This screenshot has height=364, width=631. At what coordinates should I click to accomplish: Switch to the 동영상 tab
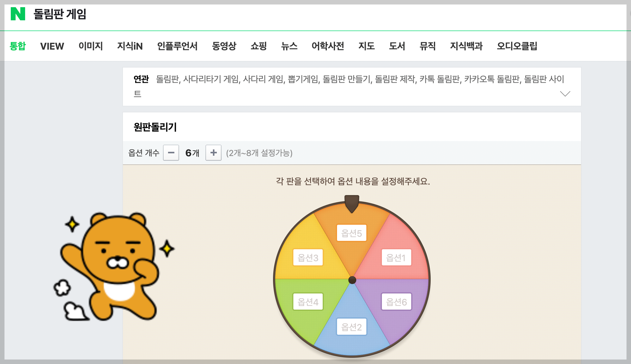pyautogui.click(x=224, y=46)
